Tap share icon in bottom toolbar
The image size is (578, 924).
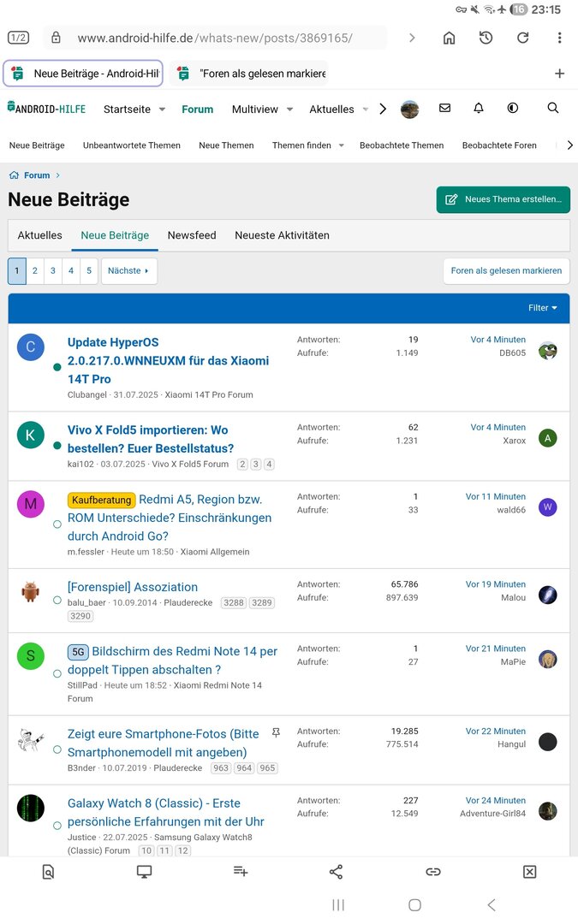[336, 872]
